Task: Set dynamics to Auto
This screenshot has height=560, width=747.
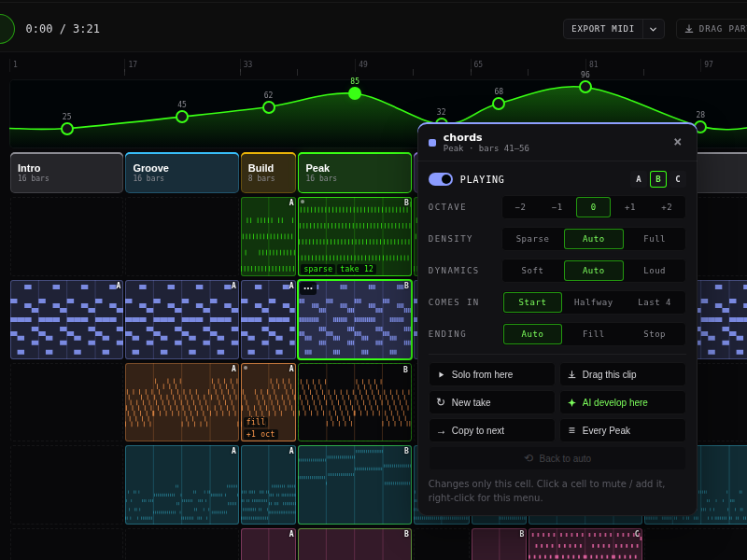Action: 593,271
